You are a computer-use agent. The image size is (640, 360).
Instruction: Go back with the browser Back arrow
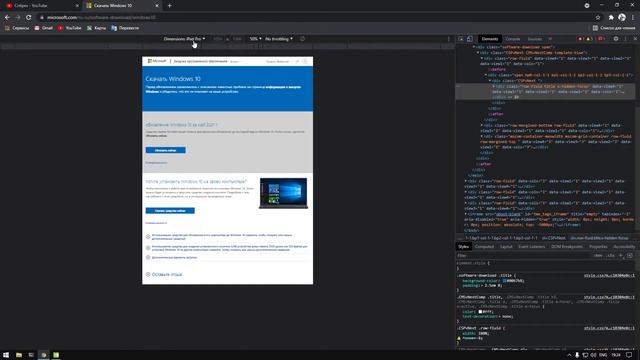pyautogui.click(x=7, y=18)
